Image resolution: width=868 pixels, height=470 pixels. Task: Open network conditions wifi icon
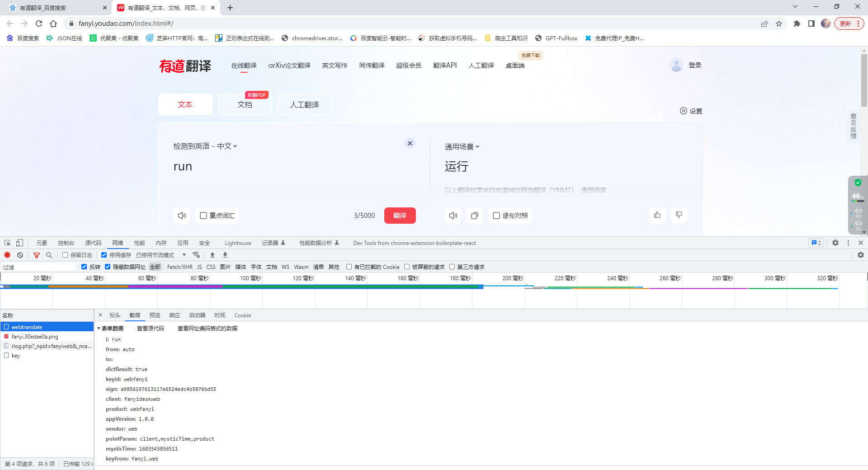coord(196,255)
